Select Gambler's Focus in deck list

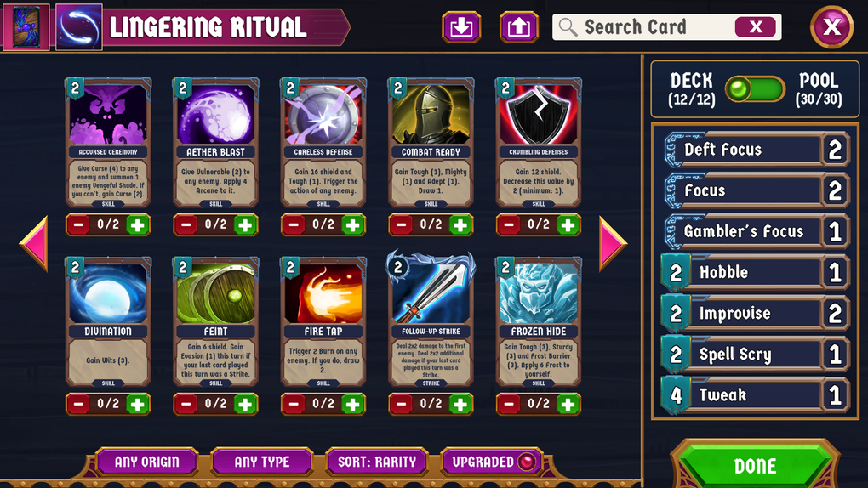coord(757,231)
